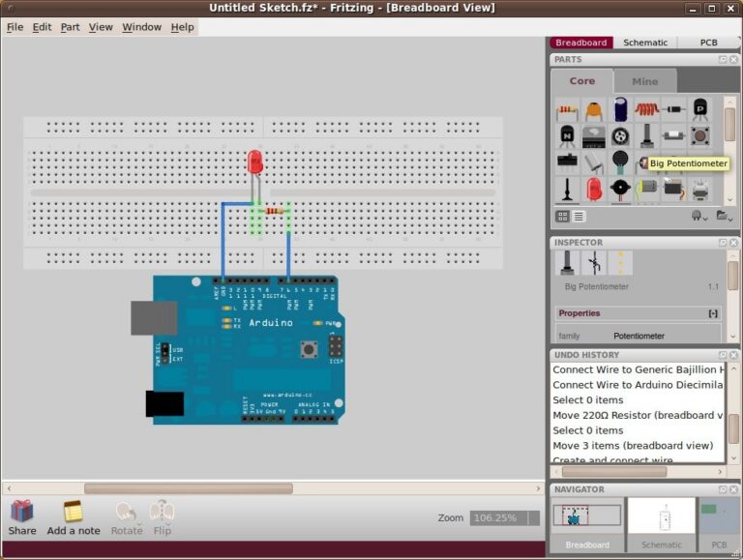This screenshot has width=743, height=560.
Task: Open the Help menu
Action: pyautogui.click(x=183, y=27)
